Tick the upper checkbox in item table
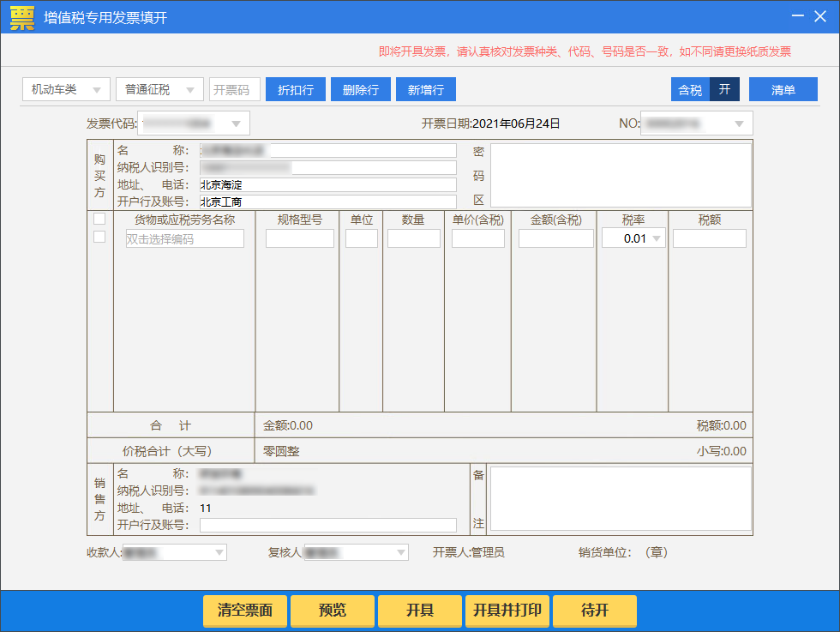The image size is (840, 632). tap(99, 219)
